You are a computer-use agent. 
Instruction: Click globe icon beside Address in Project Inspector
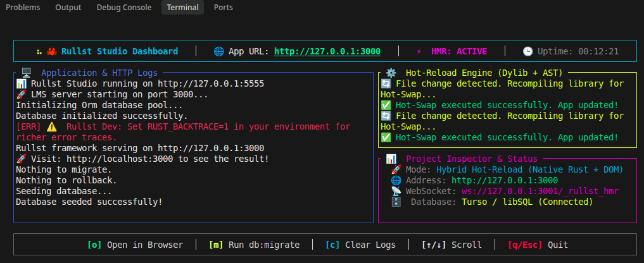pyautogui.click(x=396, y=180)
